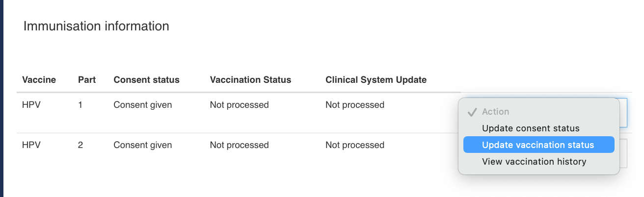The image size is (644, 197).
Task: Open the Action dropdown for HPV part 2
Action: tap(623, 153)
